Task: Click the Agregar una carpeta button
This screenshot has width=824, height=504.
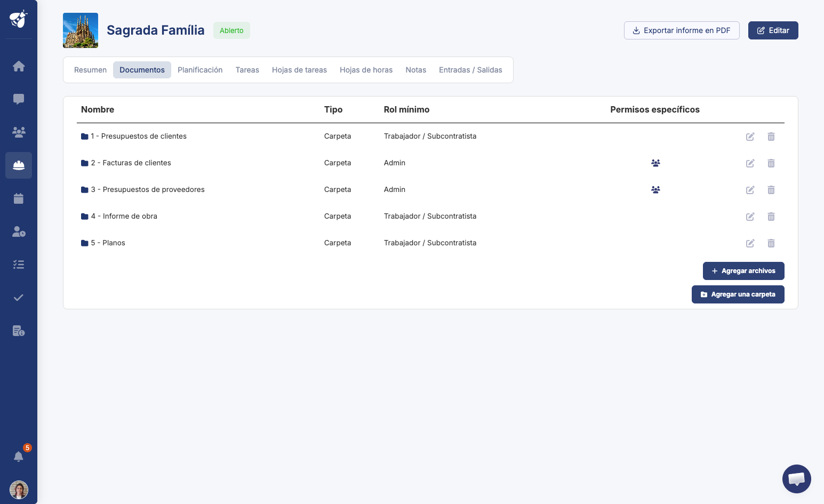Action: (738, 294)
